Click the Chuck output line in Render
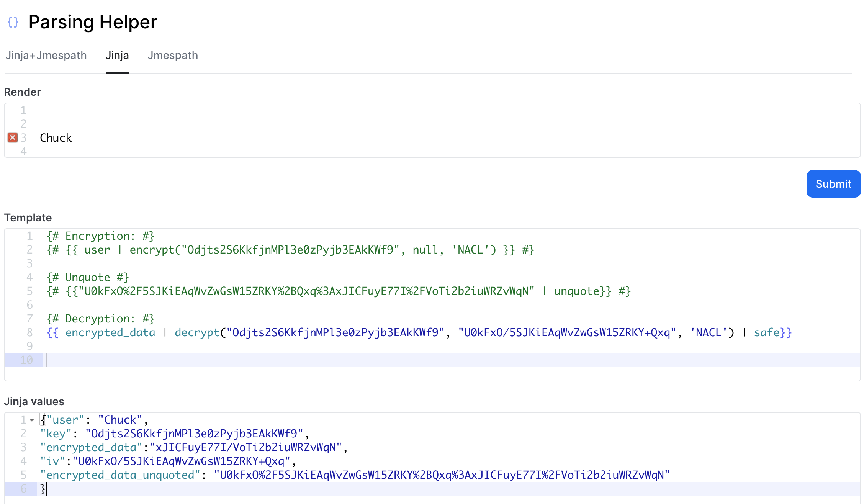Screen dimensions: 864x504 tap(56, 138)
